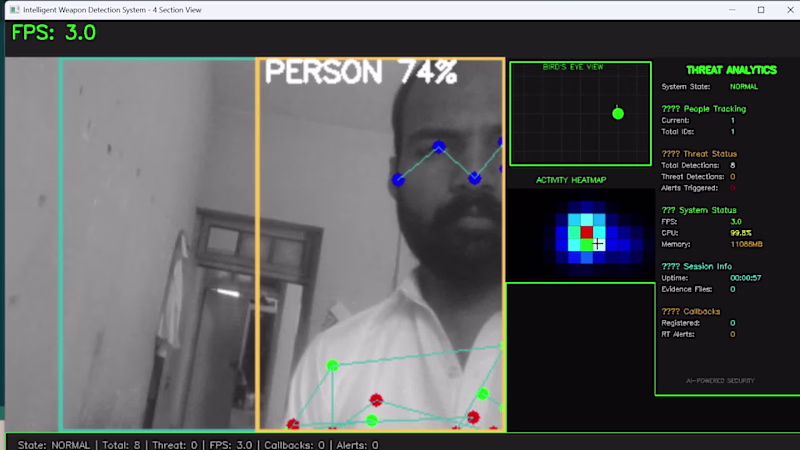Click the System State 'NORMAL' value

(x=743, y=87)
